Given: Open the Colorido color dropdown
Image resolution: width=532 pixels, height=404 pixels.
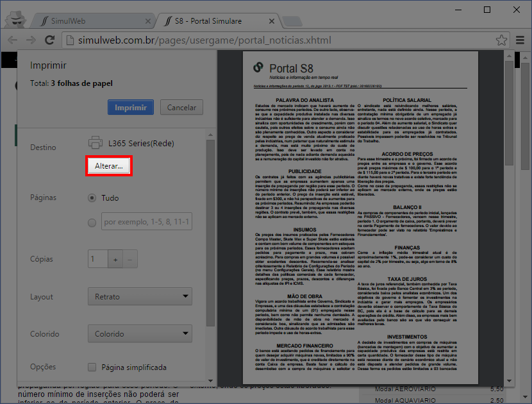Looking at the screenshot, I should 140,333.
